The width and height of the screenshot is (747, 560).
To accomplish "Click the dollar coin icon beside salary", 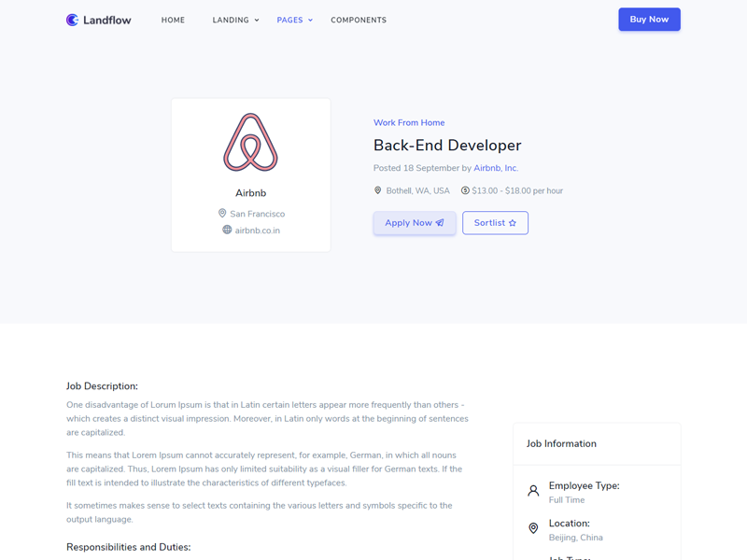I will [x=465, y=190].
